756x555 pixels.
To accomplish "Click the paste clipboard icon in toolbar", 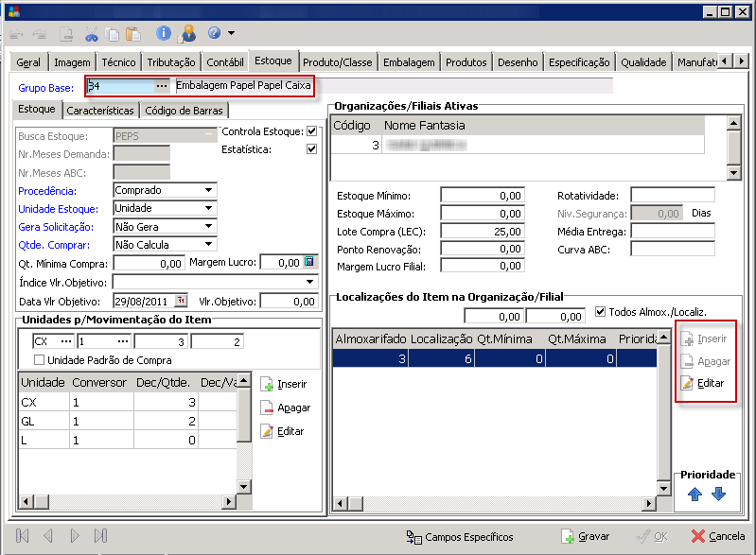I will tap(133, 34).
